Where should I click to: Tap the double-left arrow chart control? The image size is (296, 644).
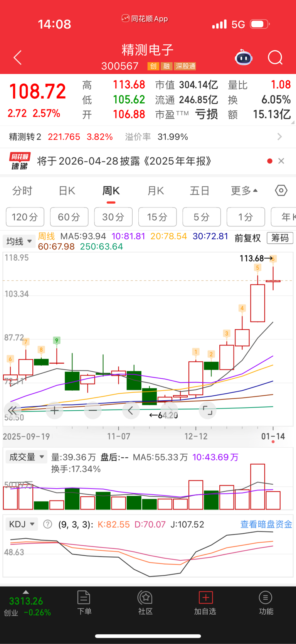coord(12,410)
